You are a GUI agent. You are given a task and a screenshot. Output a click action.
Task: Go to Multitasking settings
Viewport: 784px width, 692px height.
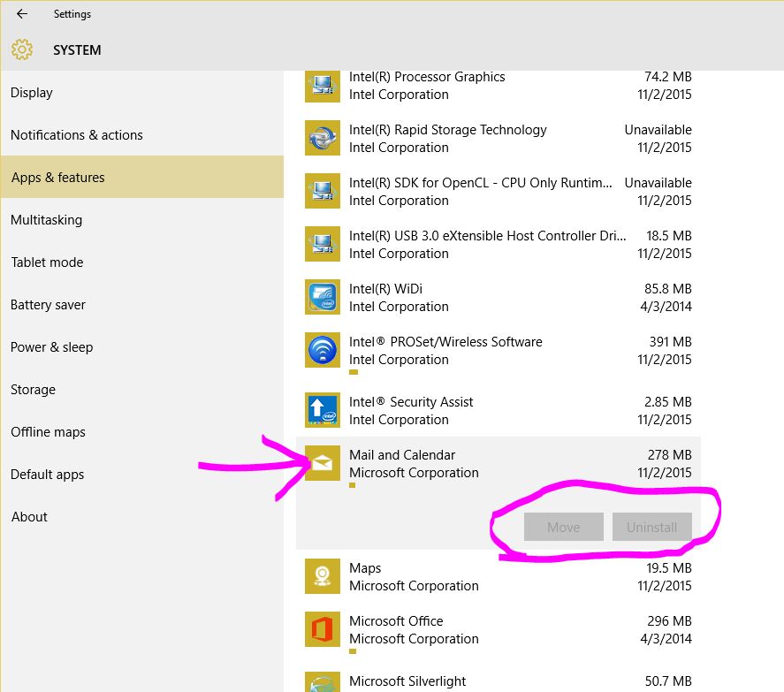click(x=142, y=219)
